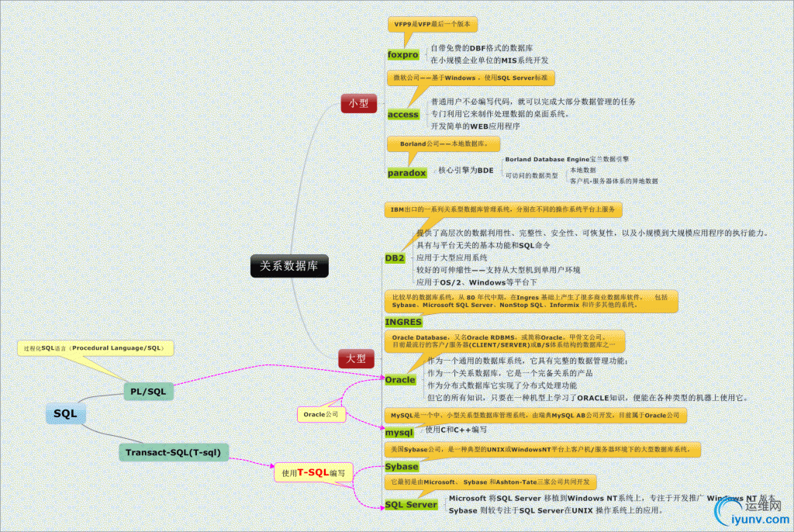Select the 使用T-SQL编写 callout box
This screenshot has height=532, width=794.
313,473
